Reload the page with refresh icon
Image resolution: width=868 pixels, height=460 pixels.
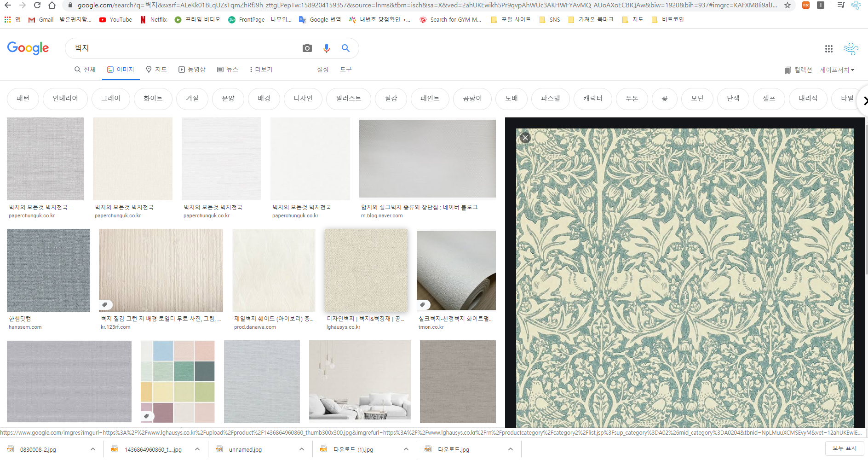click(x=37, y=5)
